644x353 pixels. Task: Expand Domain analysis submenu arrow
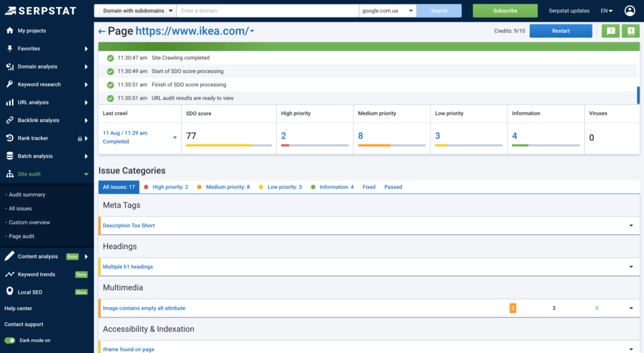[x=86, y=67]
